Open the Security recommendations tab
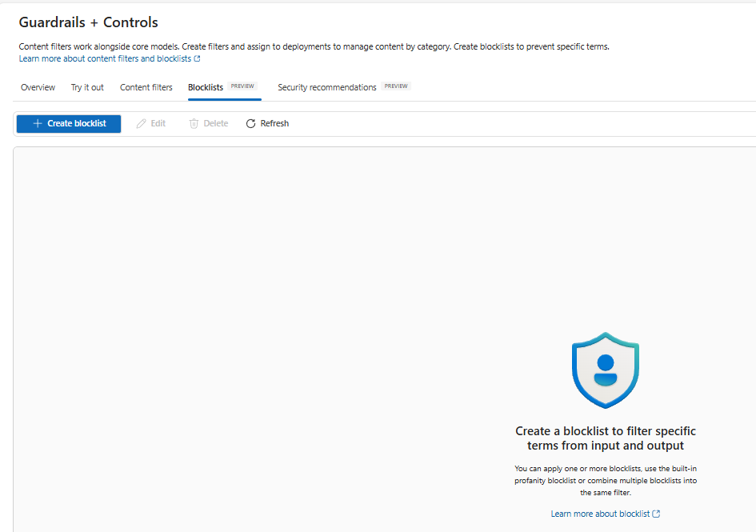This screenshot has width=756, height=532. (327, 87)
